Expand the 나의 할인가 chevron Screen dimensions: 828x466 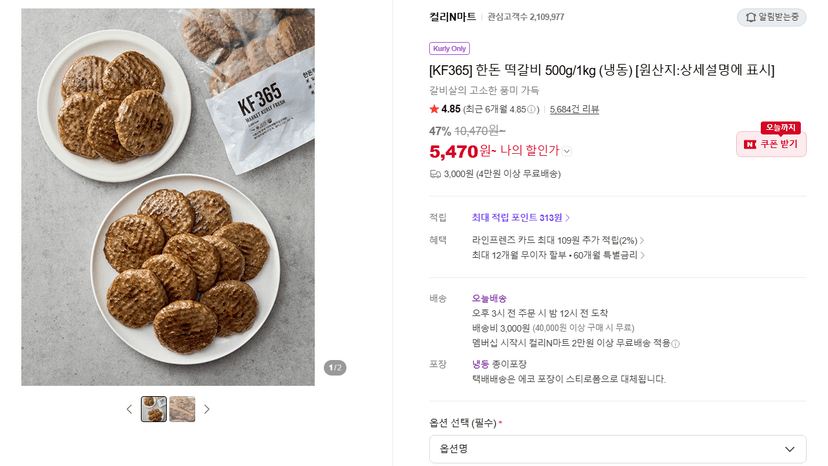[567, 152]
